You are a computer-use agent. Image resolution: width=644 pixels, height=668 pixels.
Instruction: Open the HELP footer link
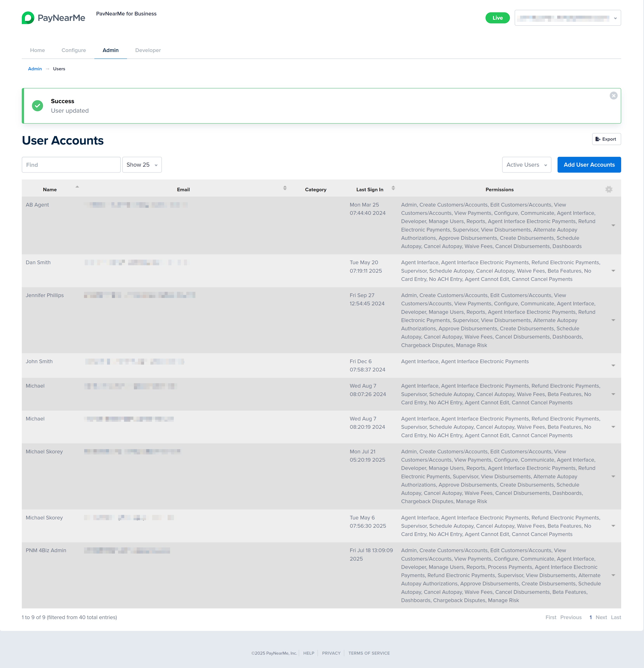click(309, 653)
